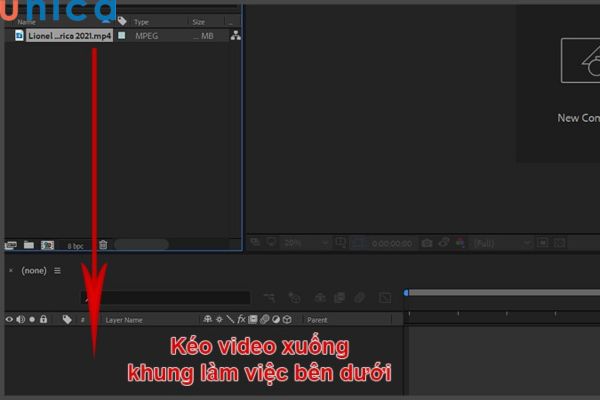Viewport: 600px width, 400px height.
Task: Click the Project panel horizontal scrollbar
Action: click(x=142, y=244)
